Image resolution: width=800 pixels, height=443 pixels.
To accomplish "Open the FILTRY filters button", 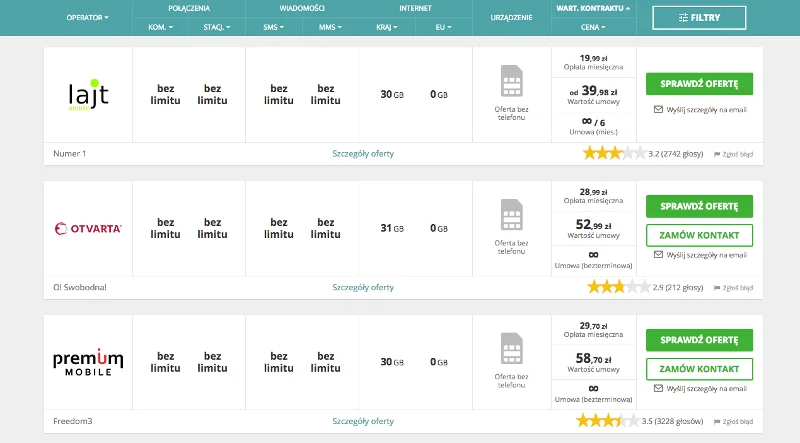I will (699, 18).
